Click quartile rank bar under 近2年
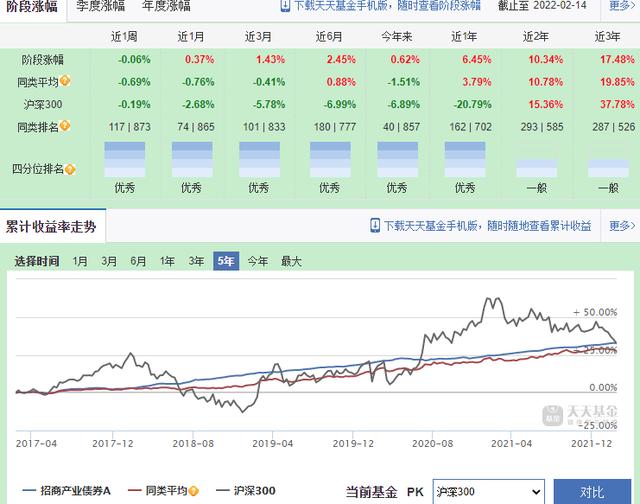Image resolution: width=640 pixels, height=504 pixels. click(536, 168)
